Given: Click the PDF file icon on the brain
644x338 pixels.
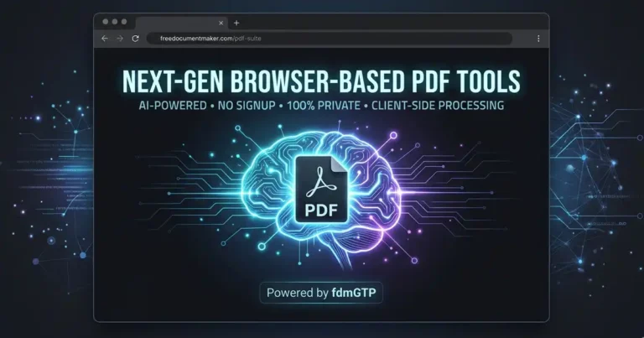Looking at the screenshot, I should (321, 190).
